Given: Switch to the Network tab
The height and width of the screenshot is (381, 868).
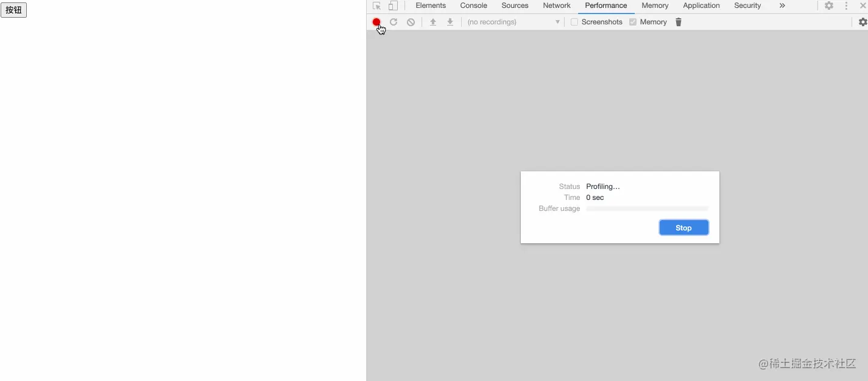Looking at the screenshot, I should (x=557, y=5).
